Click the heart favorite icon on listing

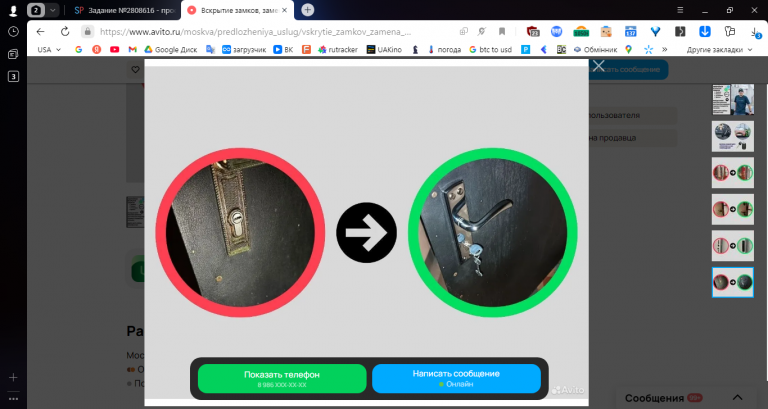pyautogui.click(x=135, y=70)
